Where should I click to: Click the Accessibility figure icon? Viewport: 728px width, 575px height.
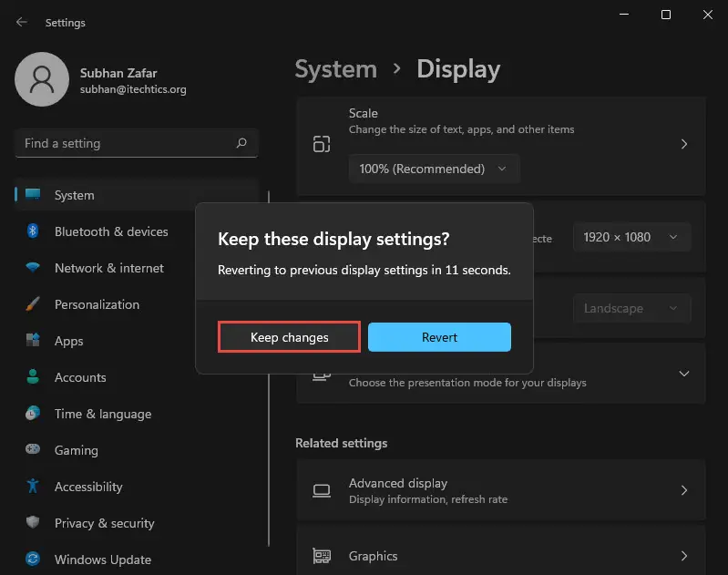point(33,486)
